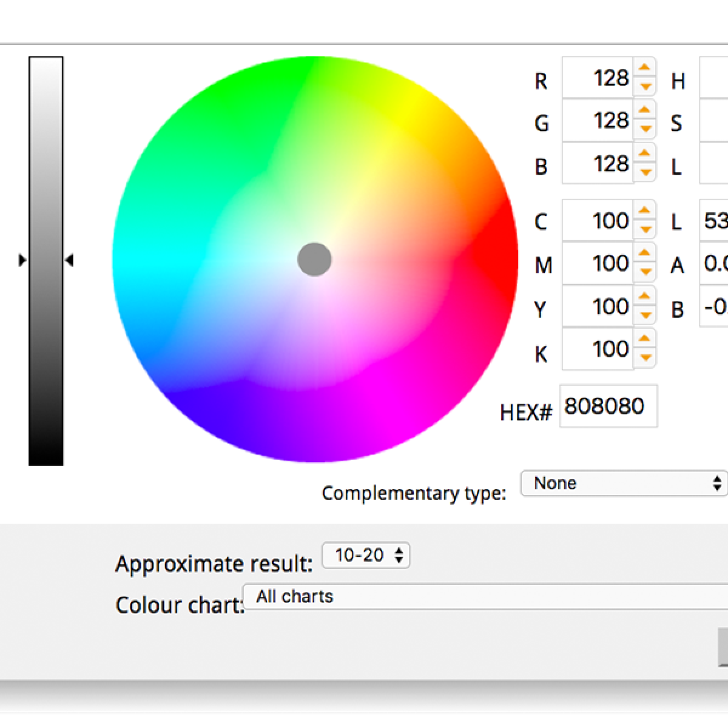Click the right arrow handle on brightness slider

(x=69, y=260)
